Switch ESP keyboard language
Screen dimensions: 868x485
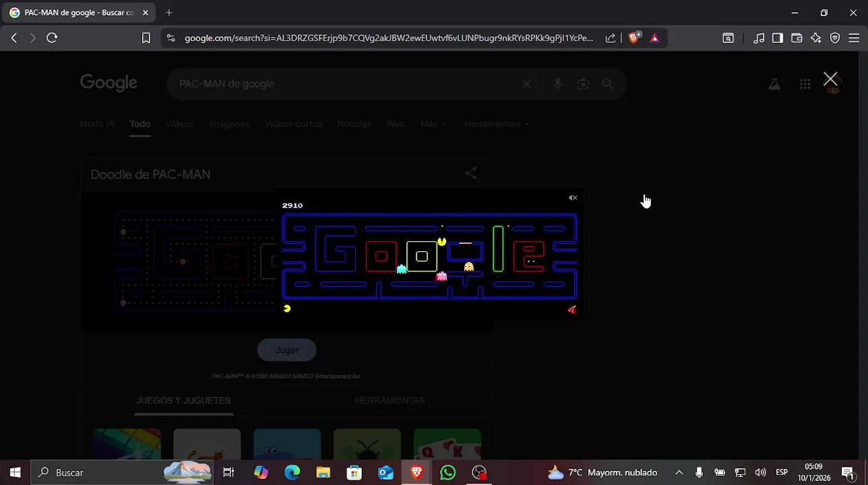[x=782, y=472]
